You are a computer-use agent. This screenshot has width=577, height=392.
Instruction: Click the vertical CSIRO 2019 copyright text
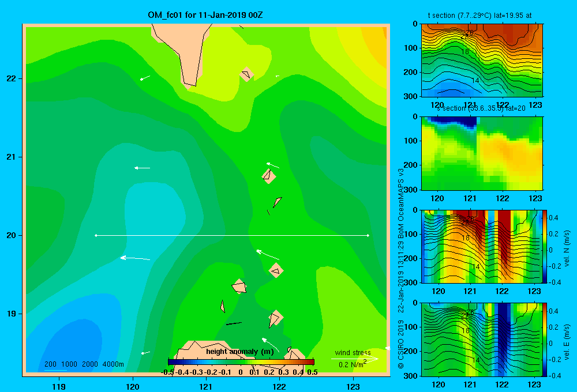pyautogui.click(x=401, y=269)
